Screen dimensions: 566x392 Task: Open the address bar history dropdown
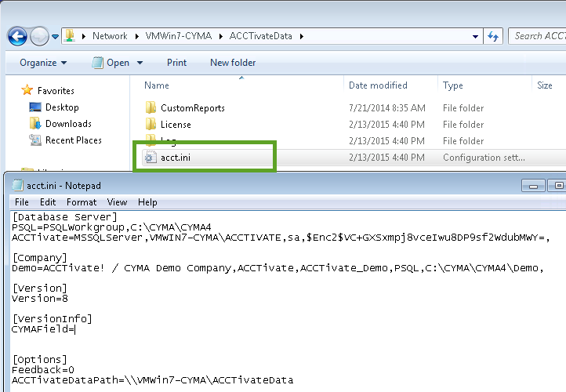(475, 37)
